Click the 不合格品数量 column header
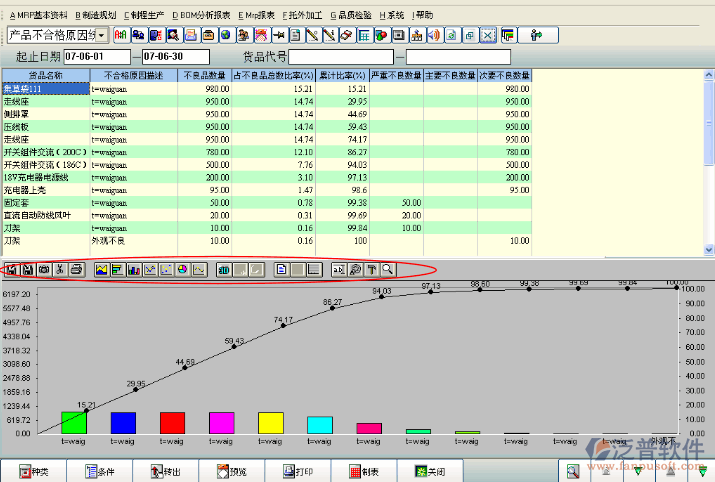 (x=204, y=75)
